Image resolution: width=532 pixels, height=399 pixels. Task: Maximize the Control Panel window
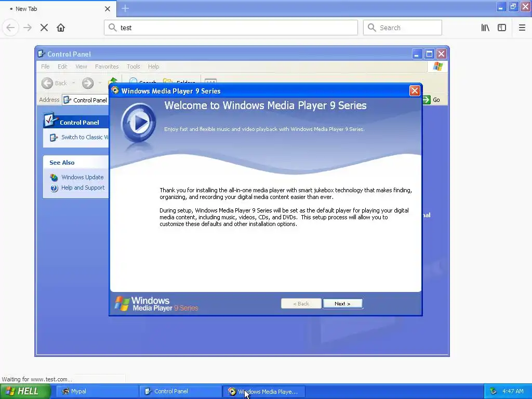click(429, 54)
